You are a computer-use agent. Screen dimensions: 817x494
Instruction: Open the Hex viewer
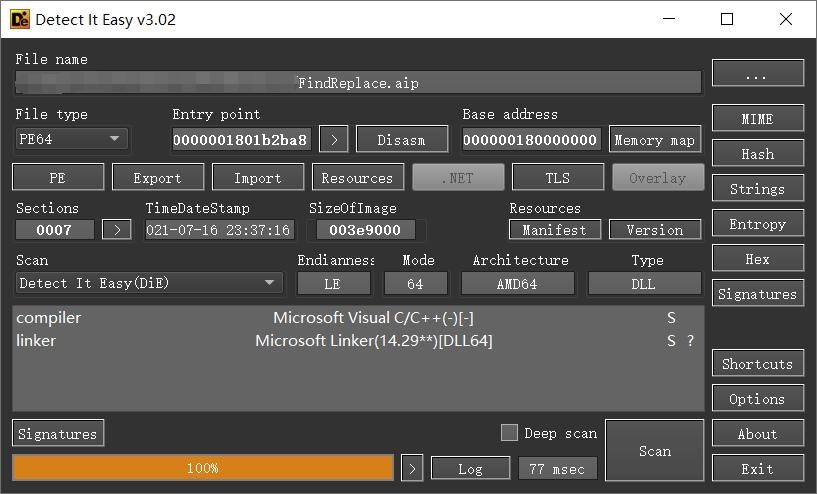(758, 258)
